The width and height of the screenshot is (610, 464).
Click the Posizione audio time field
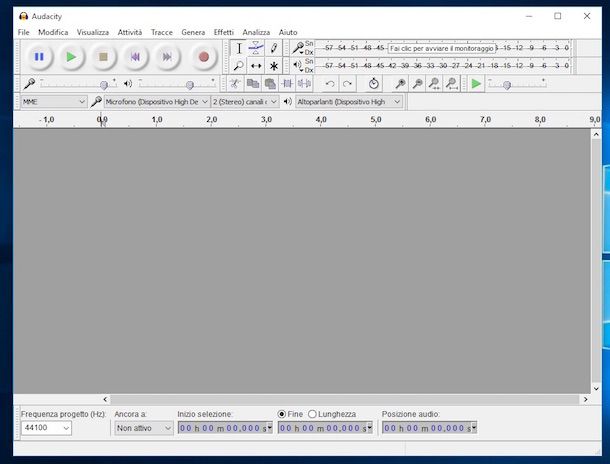(x=427, y=428)
